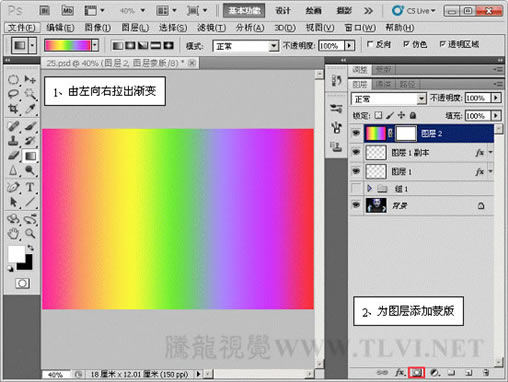Toggle the 仿色 (Dither) checkbox
The width and height of the screenshot is (508, 382).
[x=406, y=44]
